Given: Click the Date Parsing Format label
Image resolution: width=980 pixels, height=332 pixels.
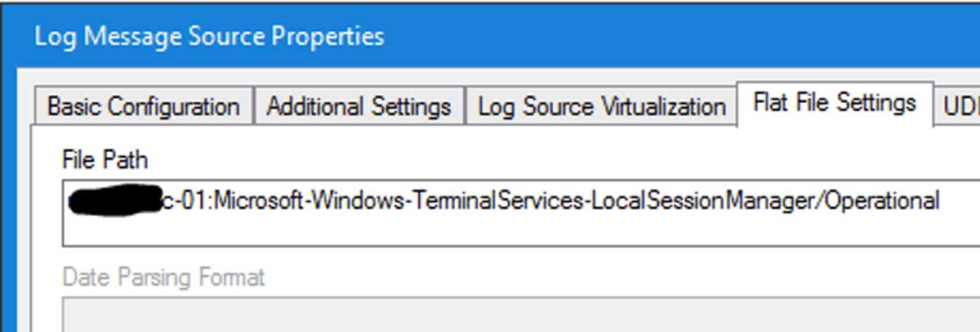Looking at the screenshot, I should 163,277.
